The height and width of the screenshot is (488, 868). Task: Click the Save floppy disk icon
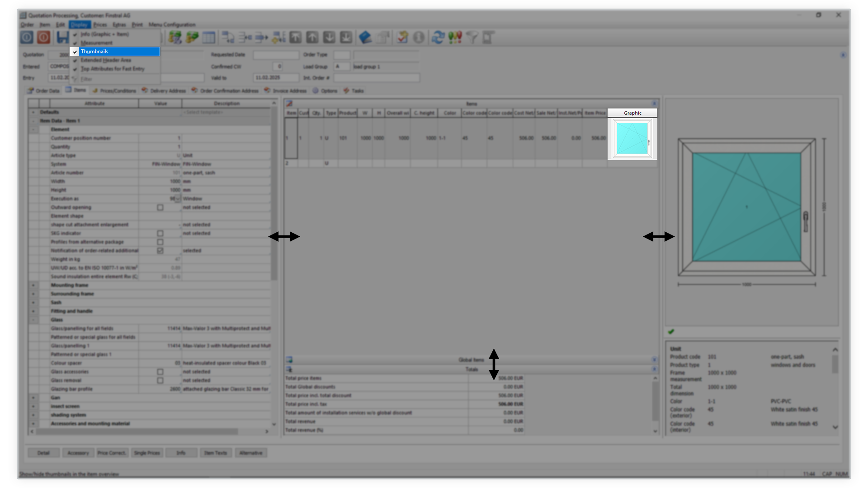click(x=63, y=37)
